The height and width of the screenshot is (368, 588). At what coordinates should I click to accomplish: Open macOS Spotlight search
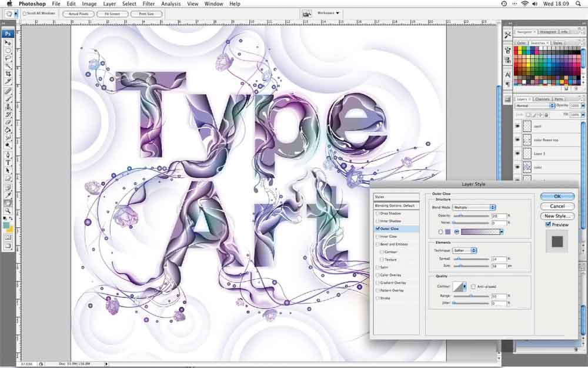click(x=578, y=4)
